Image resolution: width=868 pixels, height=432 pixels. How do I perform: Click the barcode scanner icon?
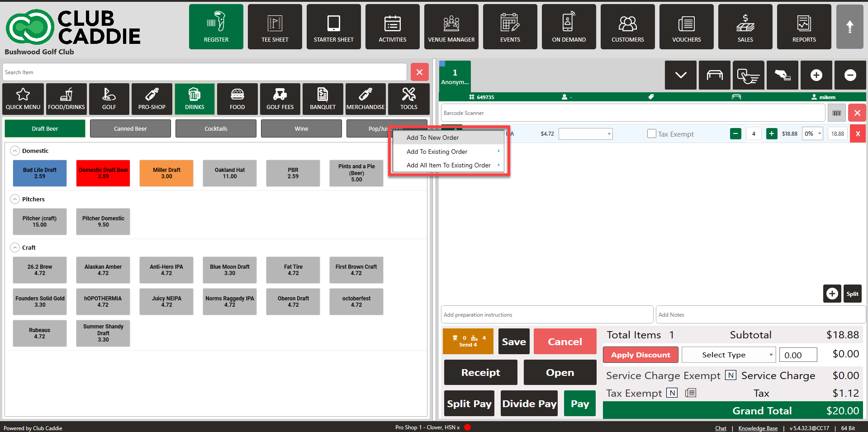tap(836, 113)
